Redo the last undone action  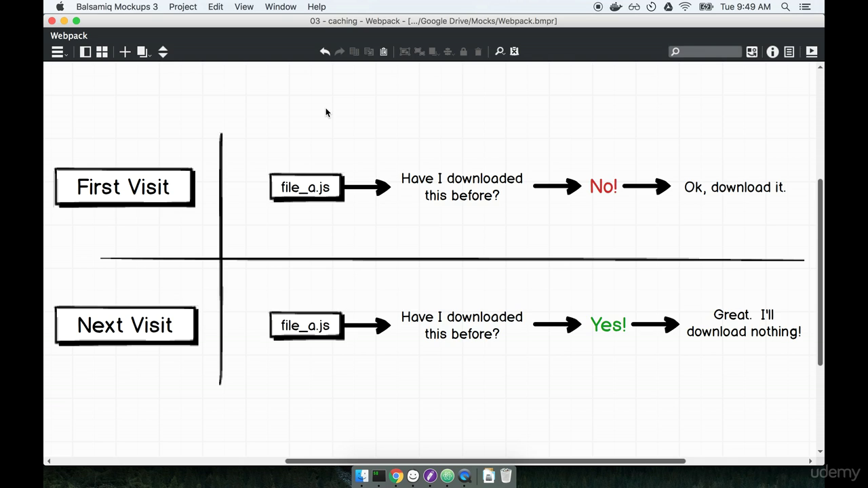click(x=339, y=51)
